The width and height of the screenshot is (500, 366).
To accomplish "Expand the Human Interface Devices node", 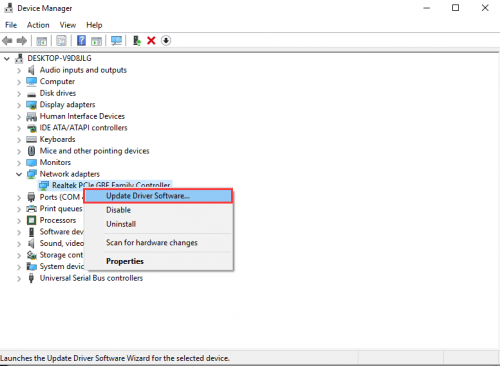I will click(x=19, y=117).
